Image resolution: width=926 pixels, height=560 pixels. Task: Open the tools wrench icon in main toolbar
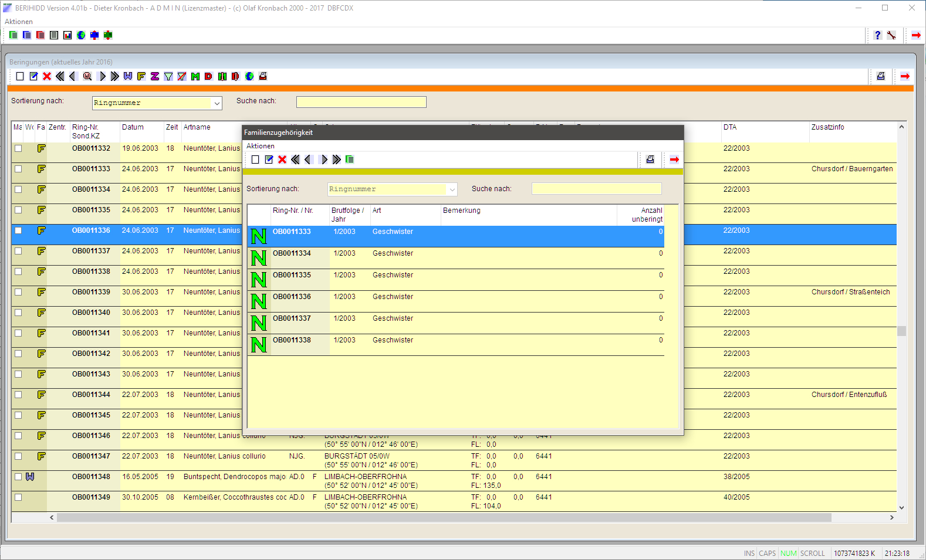pos(891,35)
